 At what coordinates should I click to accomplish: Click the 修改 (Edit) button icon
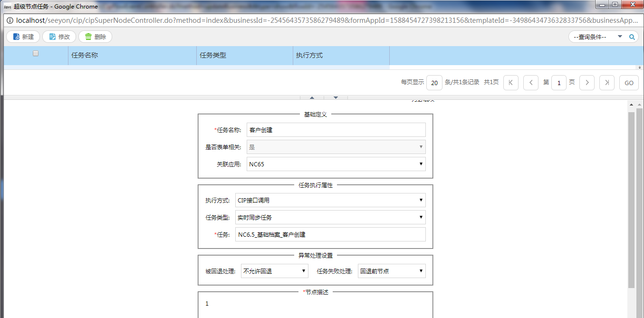click(x=53, y=37)
